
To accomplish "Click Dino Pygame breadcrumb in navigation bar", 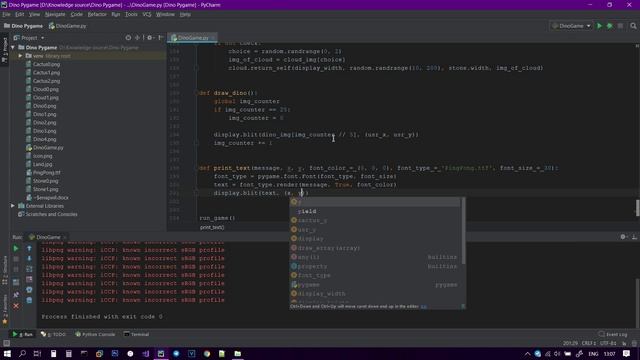I will [x=23, y=26].
